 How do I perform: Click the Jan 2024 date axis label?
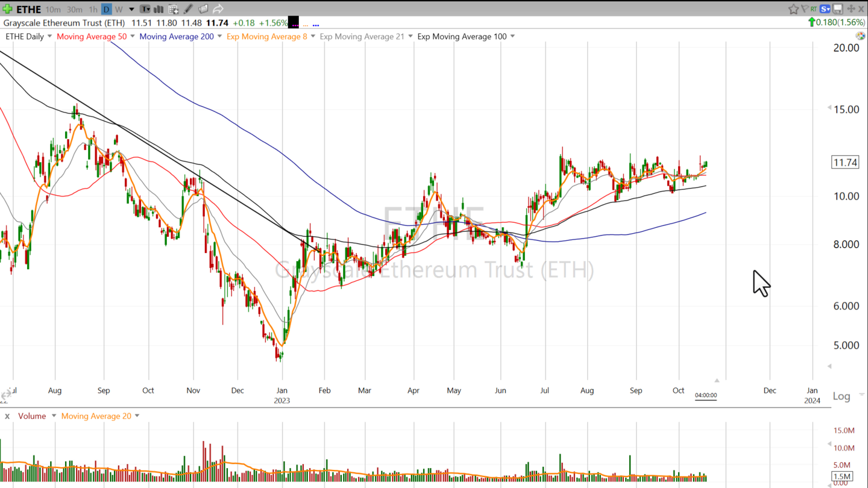pyautogui.click(x=812, y=395)
